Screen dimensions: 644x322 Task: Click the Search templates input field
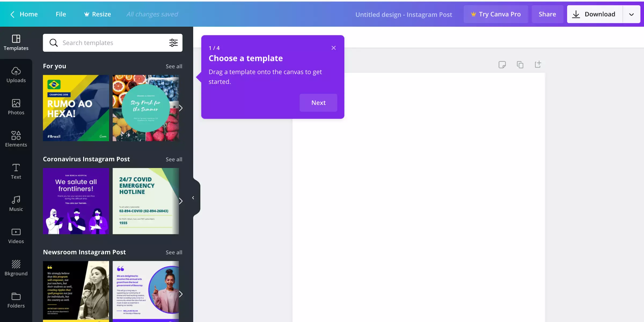click(x=113, y=43)
